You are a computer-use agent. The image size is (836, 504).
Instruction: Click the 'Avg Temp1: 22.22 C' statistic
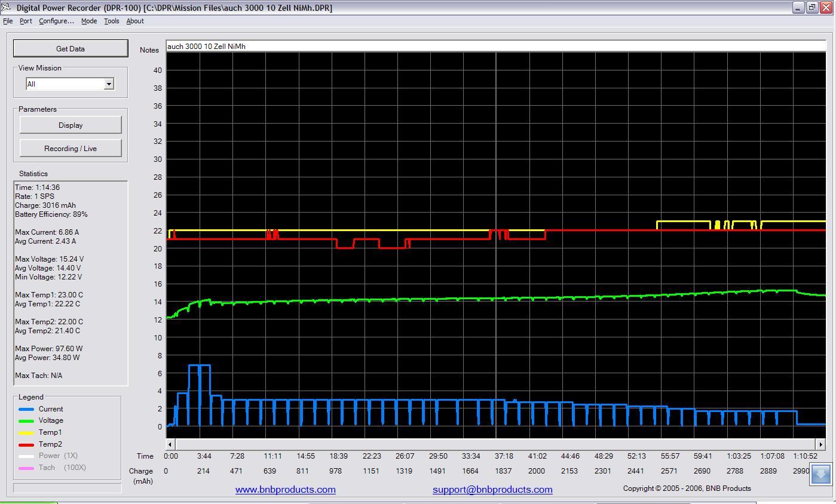click(x=48, y=304)
